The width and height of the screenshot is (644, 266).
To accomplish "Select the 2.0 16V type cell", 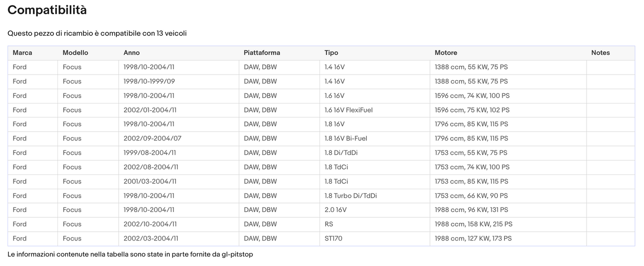I will coord(335,210).
